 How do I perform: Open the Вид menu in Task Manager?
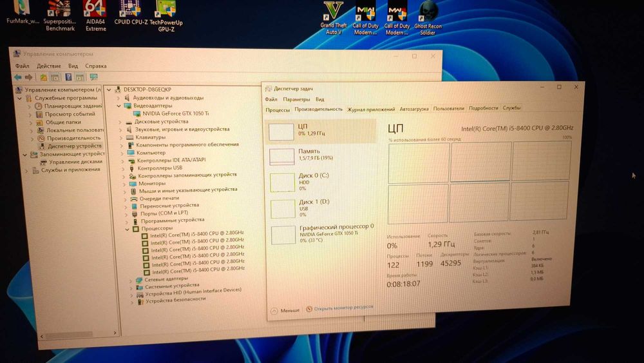click(320, 99)
